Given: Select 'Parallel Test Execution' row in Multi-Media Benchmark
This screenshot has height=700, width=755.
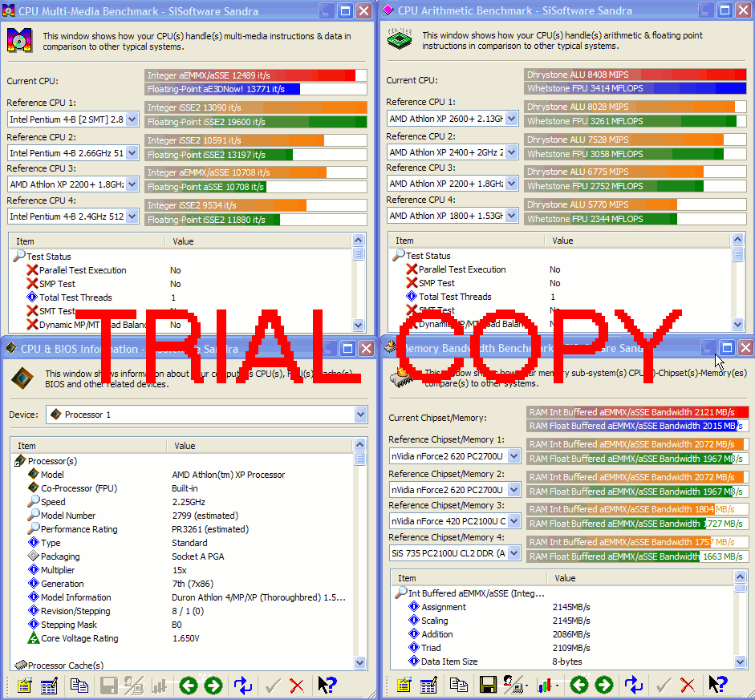Looking at the screenshot, I should [181, 270].
